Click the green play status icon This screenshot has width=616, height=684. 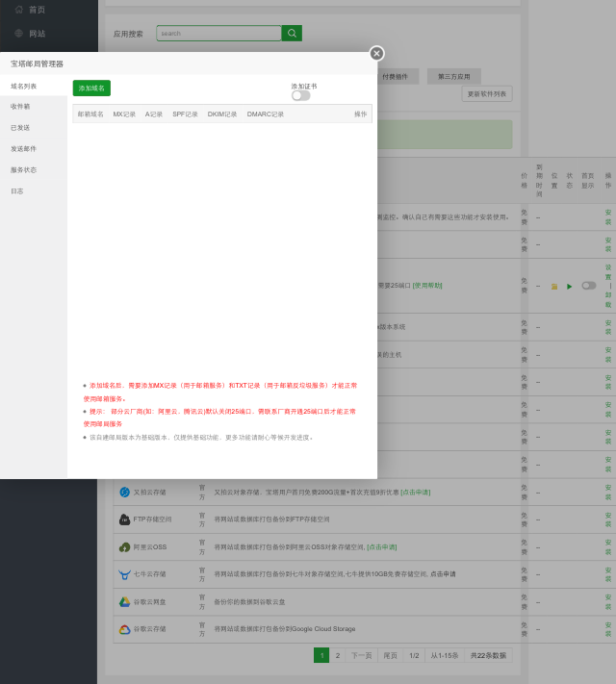(569, 286)
